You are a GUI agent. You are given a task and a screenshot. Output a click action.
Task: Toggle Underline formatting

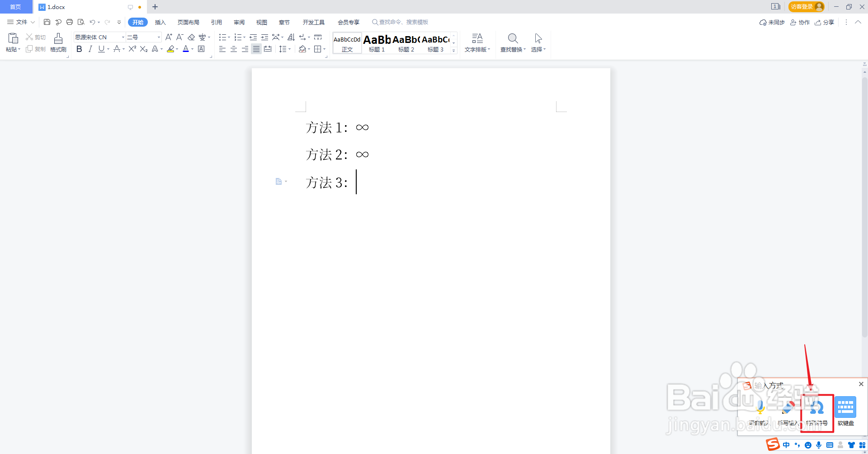(101, 49)
